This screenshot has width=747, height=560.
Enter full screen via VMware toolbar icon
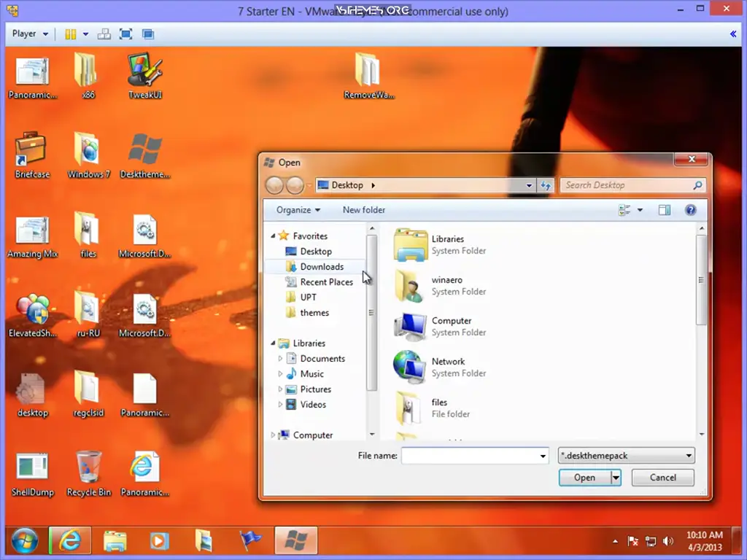(x=124, y=34)
